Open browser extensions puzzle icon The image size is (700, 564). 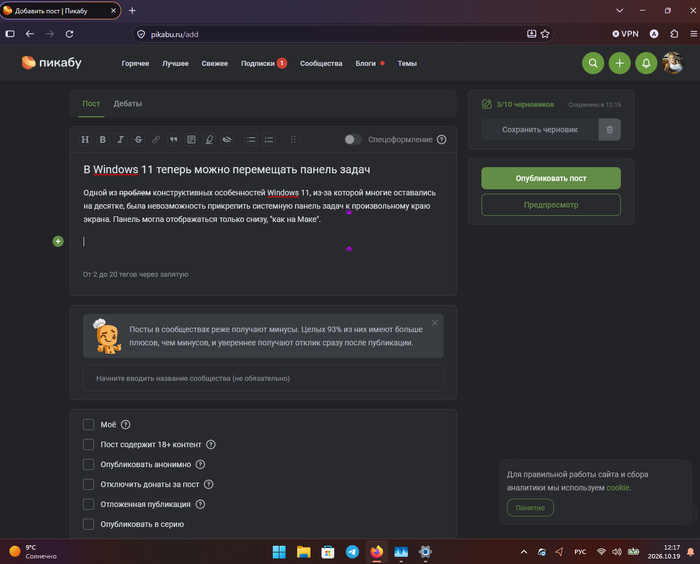pos(674,34)
